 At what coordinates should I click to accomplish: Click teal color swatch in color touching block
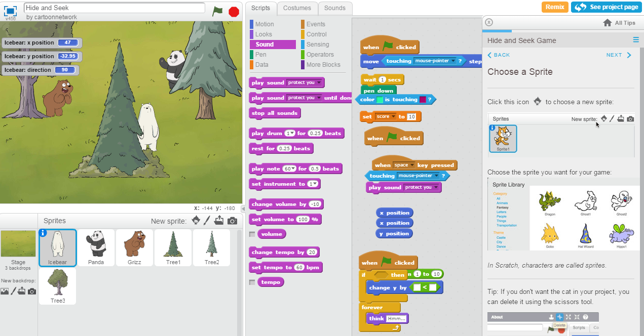380,100
